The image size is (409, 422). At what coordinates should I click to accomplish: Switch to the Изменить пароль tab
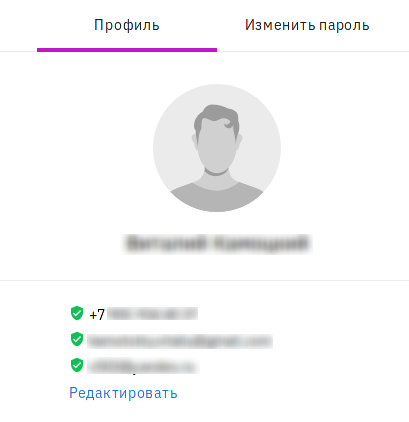coord(307,25)
